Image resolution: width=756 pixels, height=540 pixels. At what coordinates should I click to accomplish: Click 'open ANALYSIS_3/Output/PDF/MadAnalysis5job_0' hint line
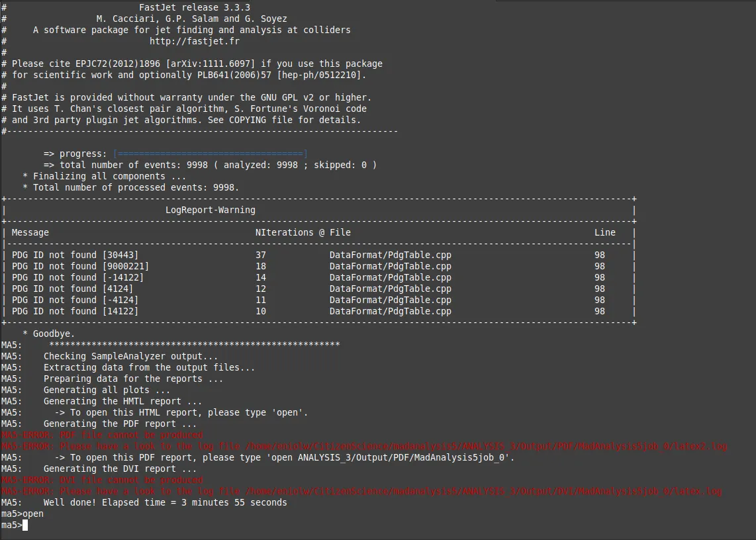point(285,457)
